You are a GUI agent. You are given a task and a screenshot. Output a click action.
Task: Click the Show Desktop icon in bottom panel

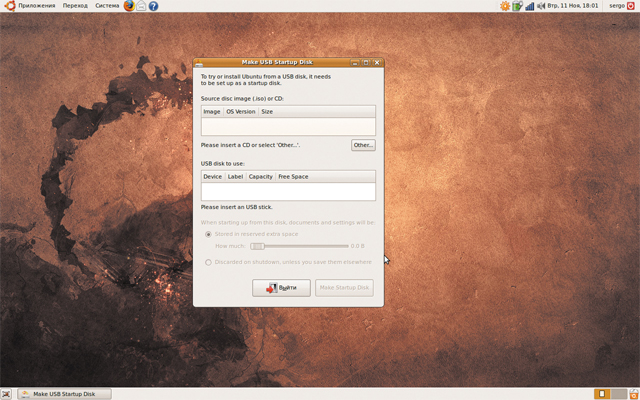pos(6,394)
